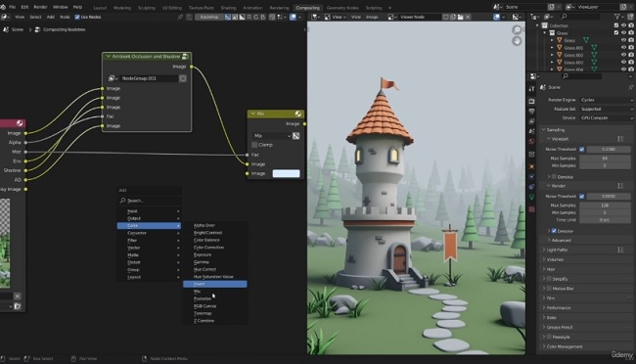The height and width of the screenshot is (364, 636).
Task: Click the shield fake user icon on NodeGroup.001
Action: click(183, 78)
